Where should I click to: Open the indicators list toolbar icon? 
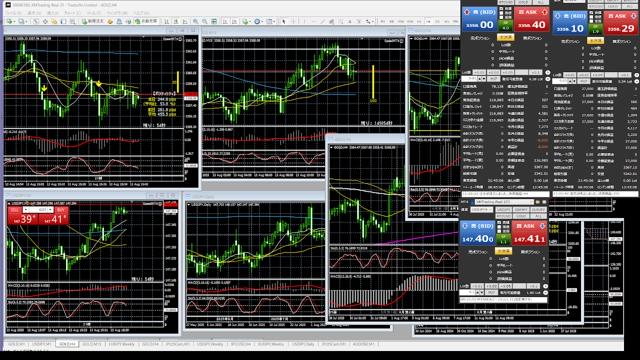click(x=246, y=21)
